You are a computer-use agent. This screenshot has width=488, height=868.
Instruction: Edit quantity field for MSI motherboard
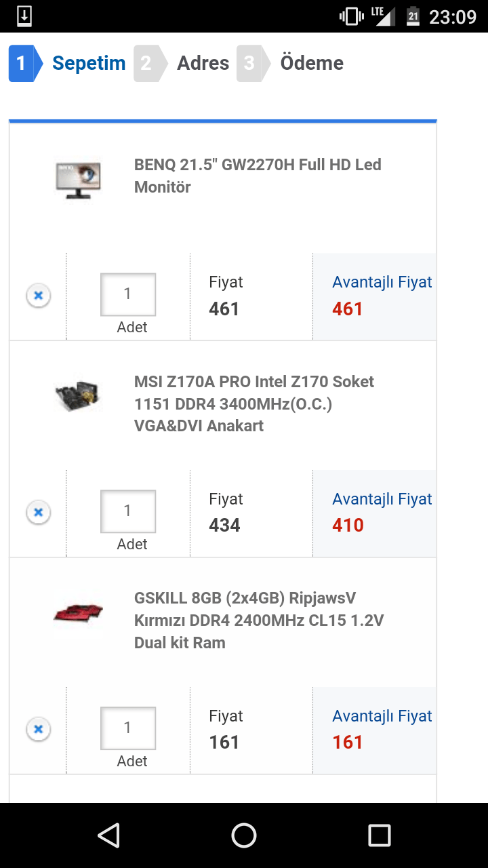click(128, 511)
